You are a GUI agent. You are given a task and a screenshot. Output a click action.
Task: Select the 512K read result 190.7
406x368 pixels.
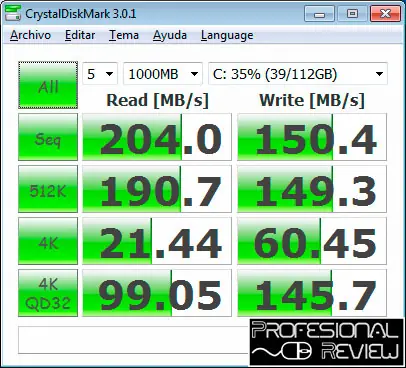pos(157,189)
